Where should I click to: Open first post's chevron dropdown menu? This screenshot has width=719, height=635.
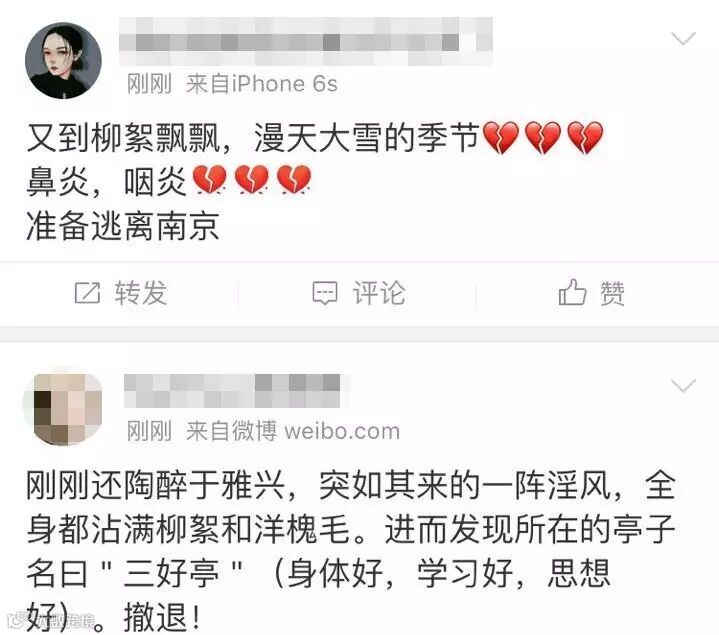coord(683,39)
